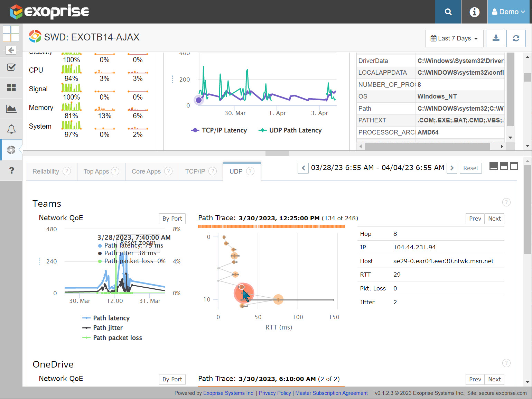The width and height of the screenshot is (532, 399).
Task: Select the OS value Windows_NT
Action: pos(437,96)
